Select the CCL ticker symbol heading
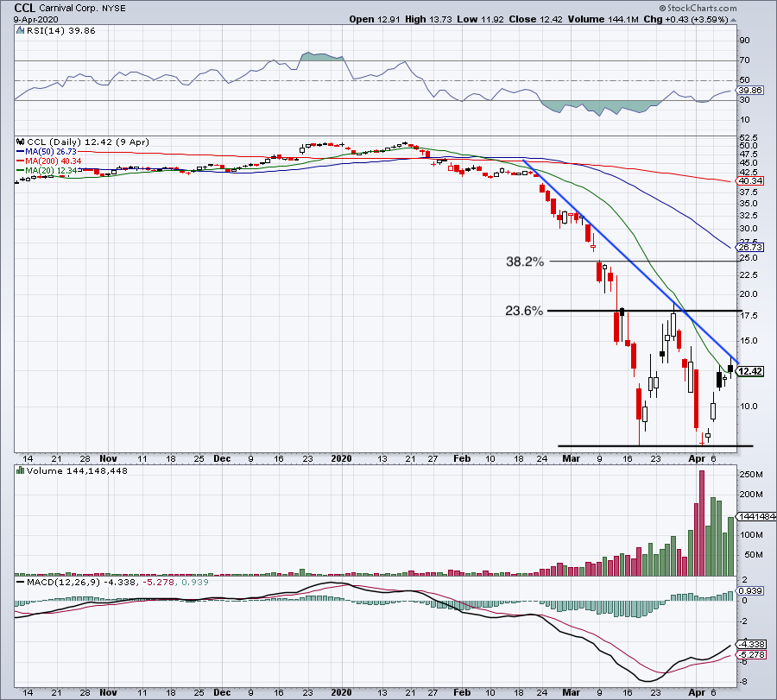The height and width of the screenshot is (700, 777). pos(24,8)
